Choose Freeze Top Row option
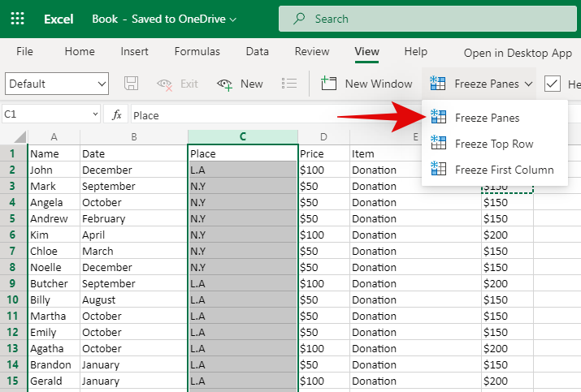This screenshot has width=581, height=392. click(493, 144)
